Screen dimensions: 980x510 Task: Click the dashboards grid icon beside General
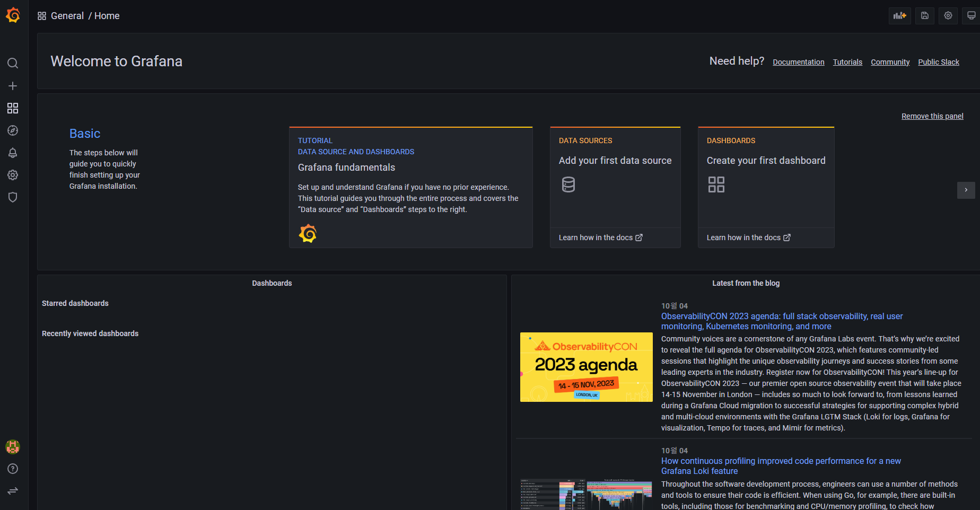[42, 16]
